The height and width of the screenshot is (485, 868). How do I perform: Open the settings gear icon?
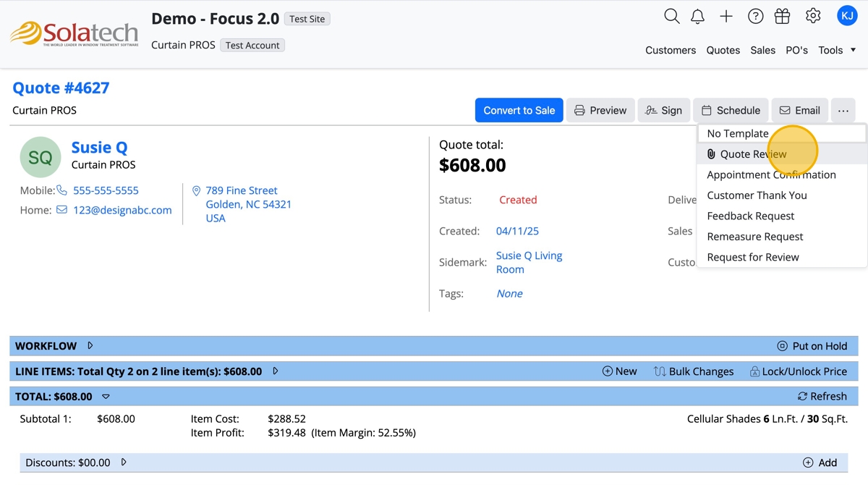coord(813,16)
